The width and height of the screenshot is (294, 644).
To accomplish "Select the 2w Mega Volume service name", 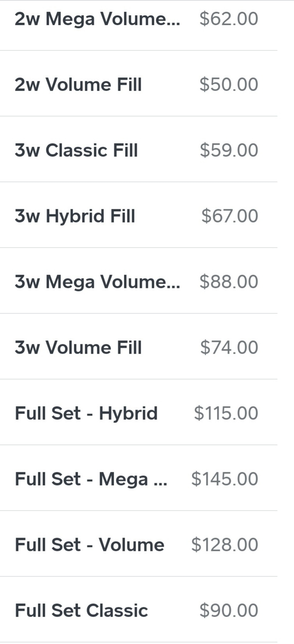I will [x=97, y=19].
